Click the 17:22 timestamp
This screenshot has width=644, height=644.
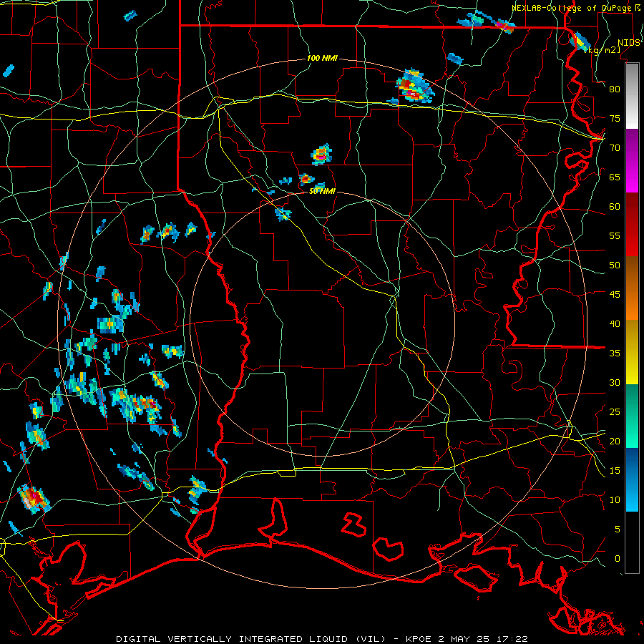512,639
